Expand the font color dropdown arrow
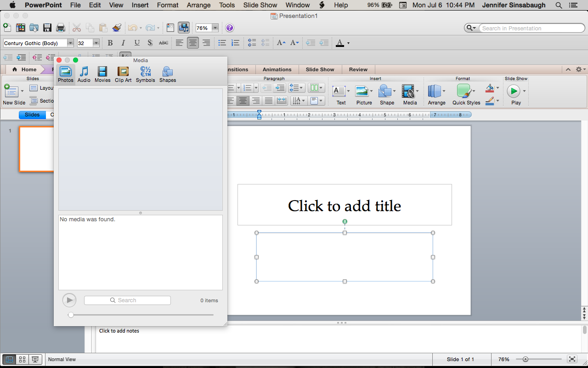Image resolution: width=588 pixels, height=368 pixels. point(348,43)
